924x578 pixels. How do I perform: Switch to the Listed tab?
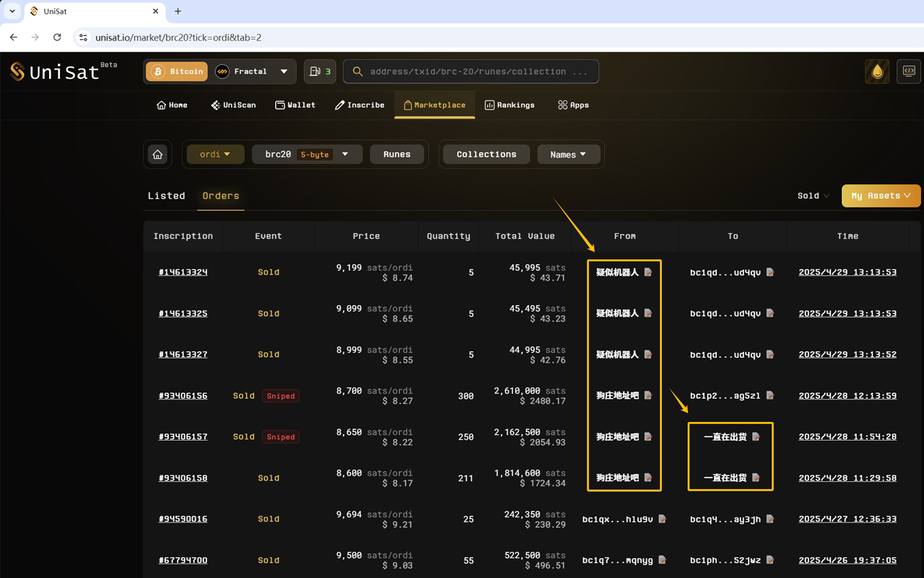(x=166, y=196)
